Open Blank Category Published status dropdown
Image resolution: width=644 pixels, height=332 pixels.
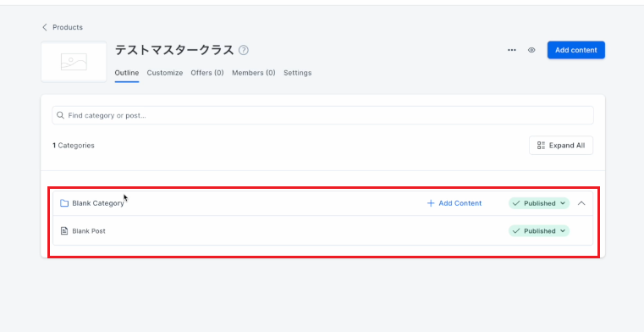coord(539,203)
